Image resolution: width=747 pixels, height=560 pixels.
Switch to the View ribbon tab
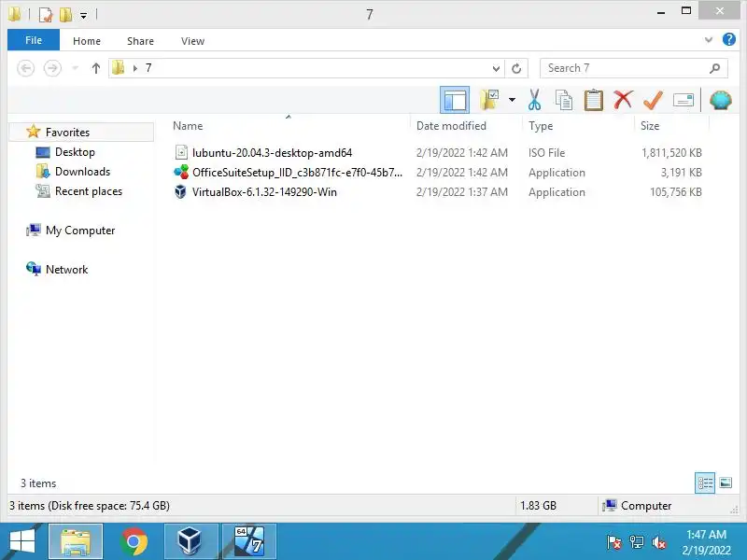coord(192,41)
